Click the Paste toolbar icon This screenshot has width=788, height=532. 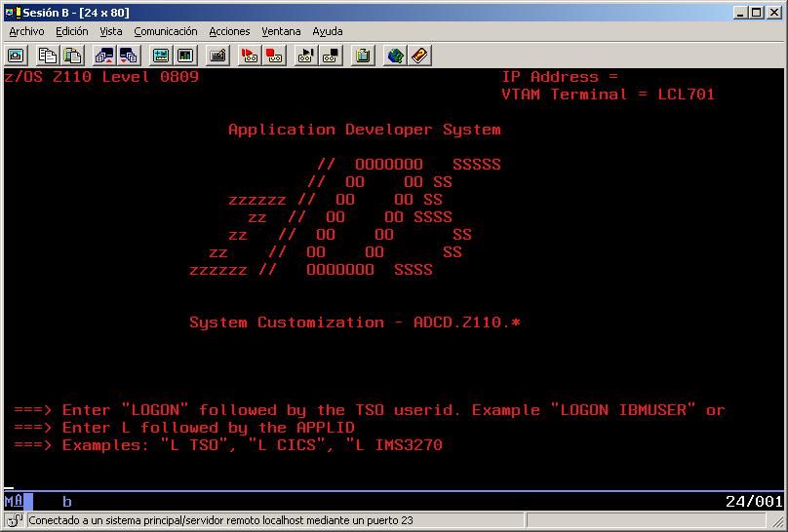pyautogui.click(x=72, y=56)
